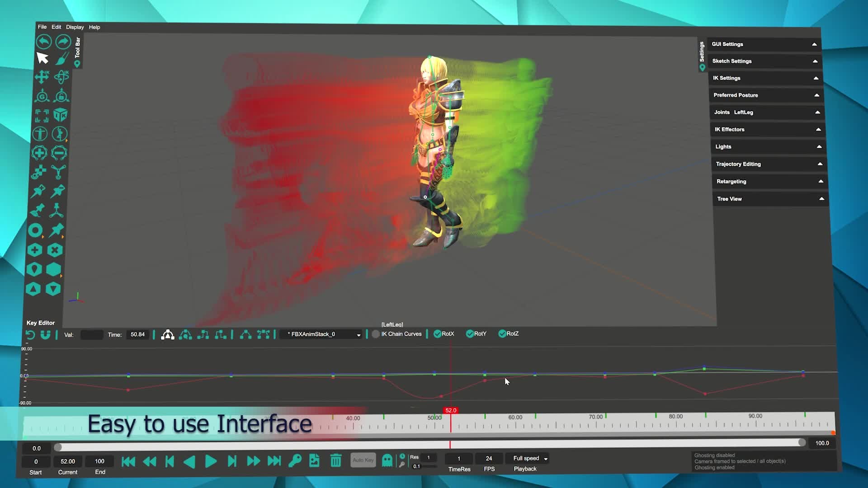868x488 pixels.
Task: Toggle the RotX curve checkbox
Action: click(437, 334)
